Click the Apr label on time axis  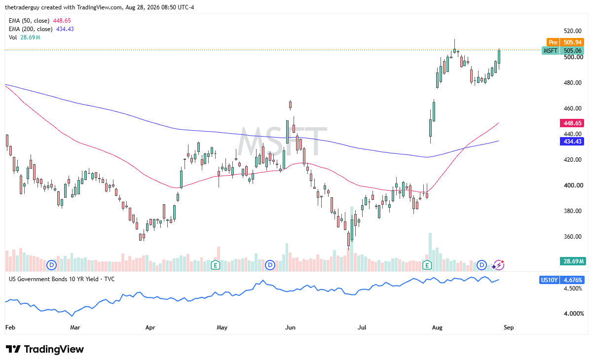point(150,328)
